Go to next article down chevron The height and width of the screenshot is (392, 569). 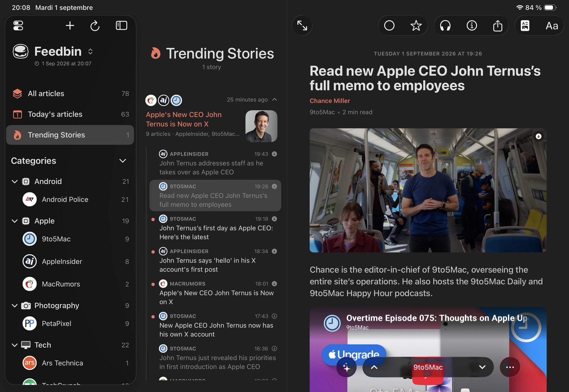click(x=482, y=367)
